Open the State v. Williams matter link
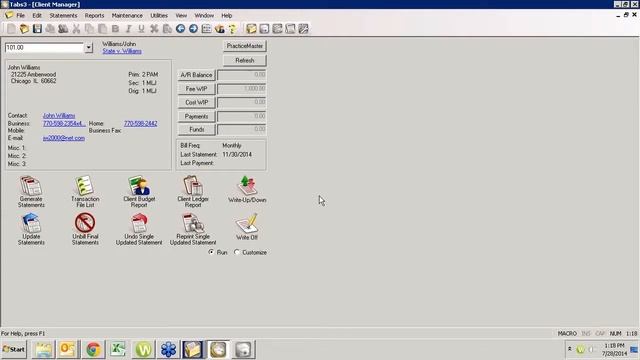Screen dimensions: 640x360 coord(122,51)
